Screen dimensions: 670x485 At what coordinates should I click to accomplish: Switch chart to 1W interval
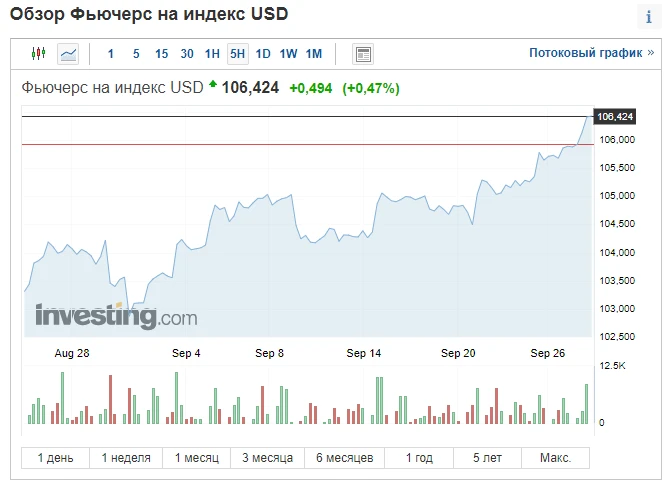coord(288,54)
